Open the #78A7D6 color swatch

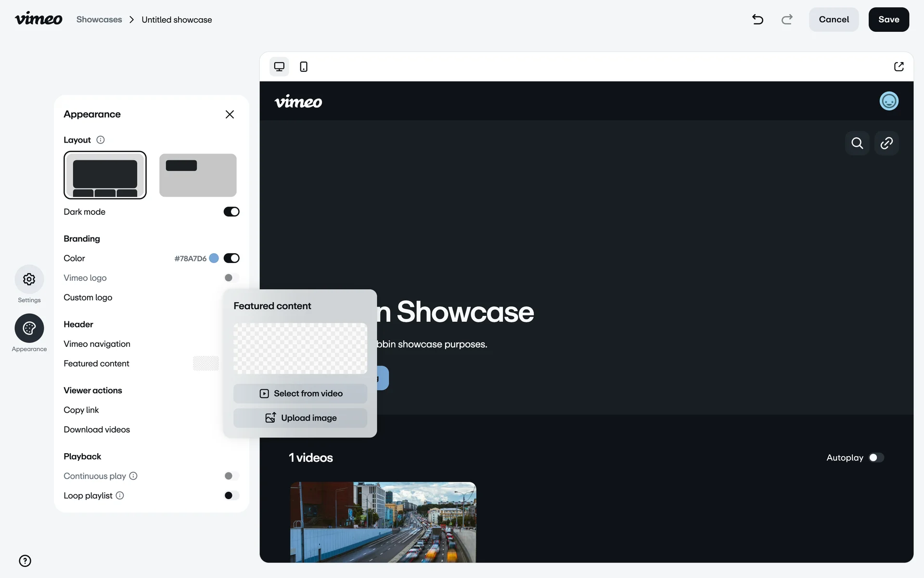pyautogui.click(x=214, y=258)
